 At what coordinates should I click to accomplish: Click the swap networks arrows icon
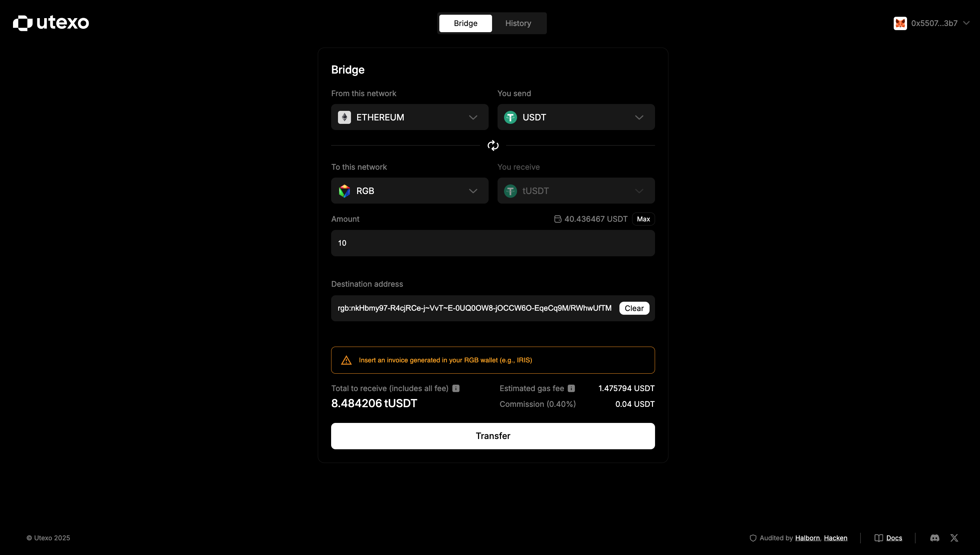[493, 146]
